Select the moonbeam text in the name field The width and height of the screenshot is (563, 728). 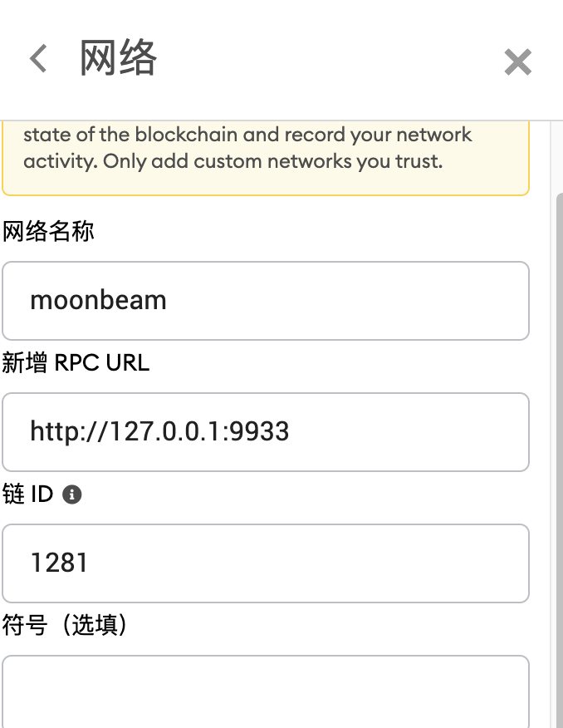point(99,300)
